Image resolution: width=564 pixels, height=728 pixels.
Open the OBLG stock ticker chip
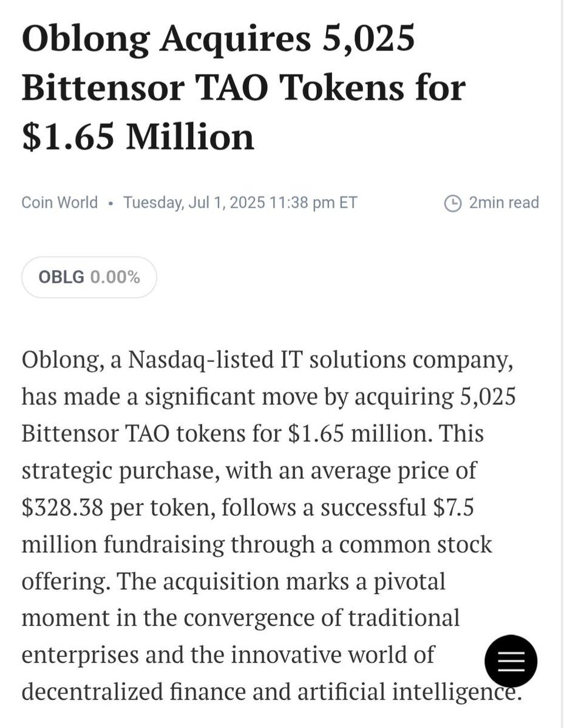click(89, 277)
